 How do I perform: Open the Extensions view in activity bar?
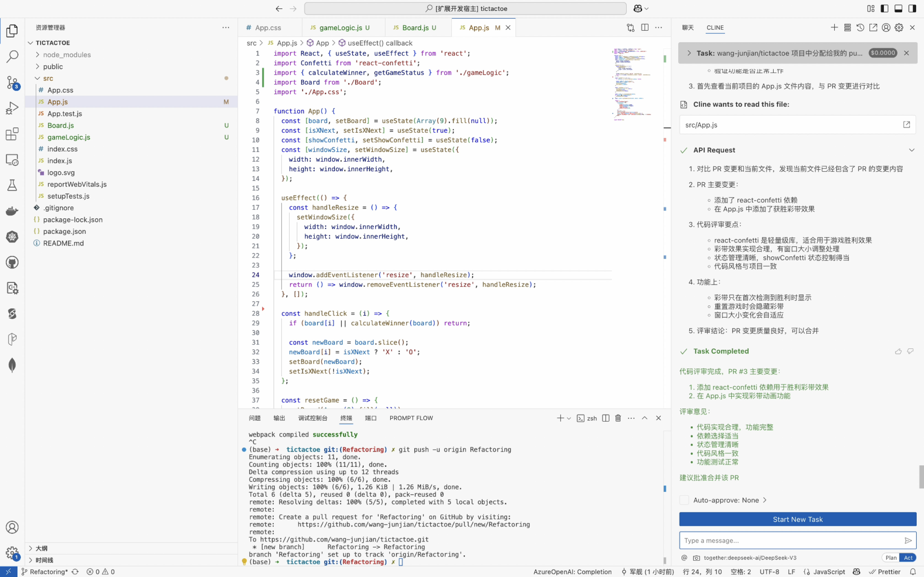pyautogui.click(x=12, y=134)
